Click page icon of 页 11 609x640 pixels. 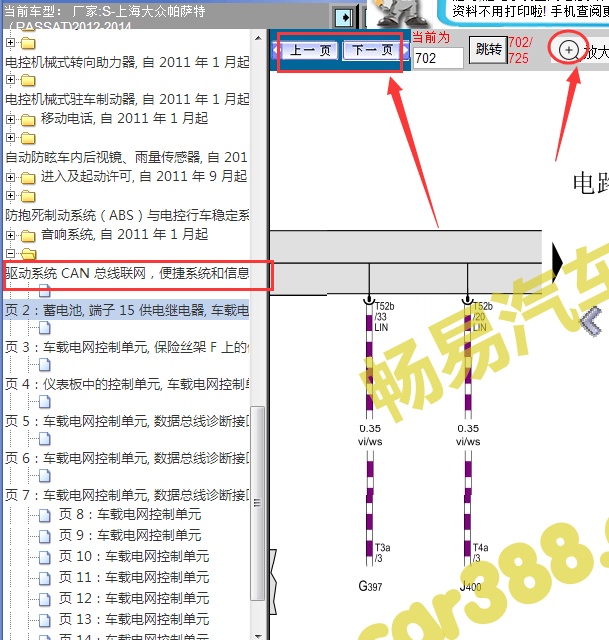[44, 578]
